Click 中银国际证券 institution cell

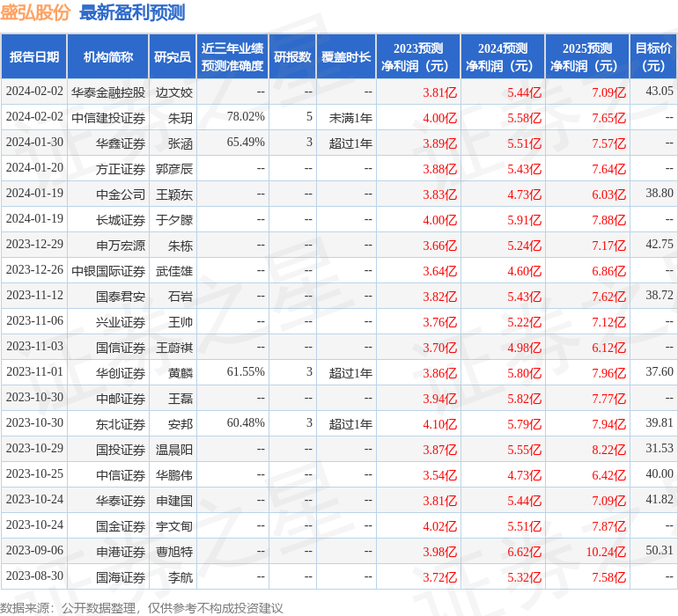pyautogui.click(x=108, y=271)
